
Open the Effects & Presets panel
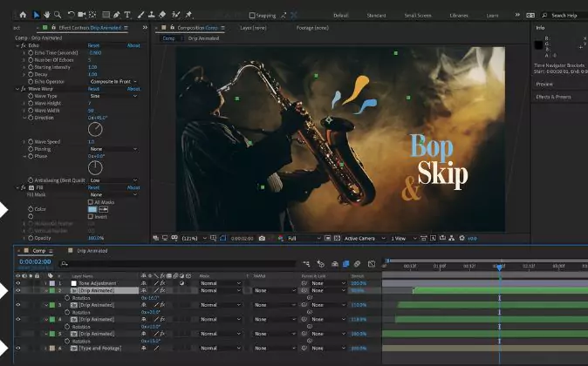[553, 97]
